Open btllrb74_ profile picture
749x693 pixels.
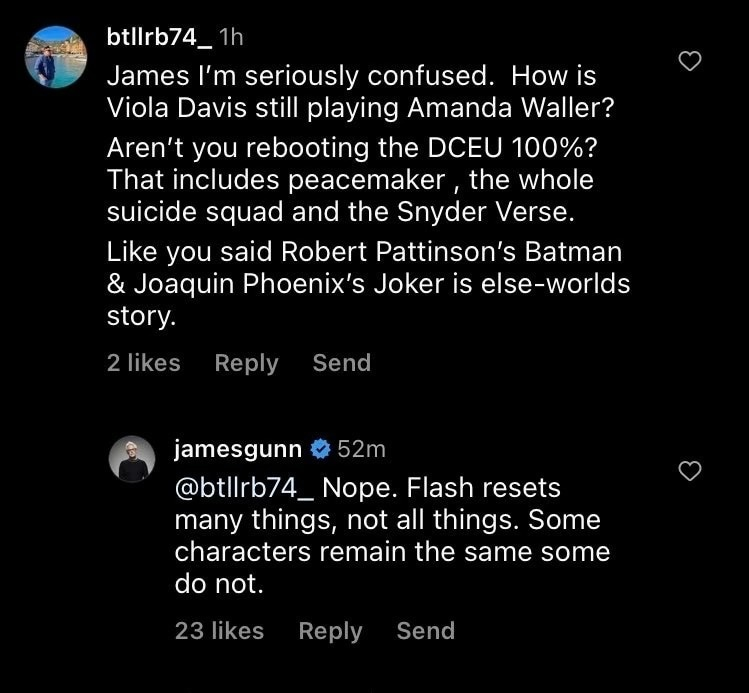tap(55, 57)
